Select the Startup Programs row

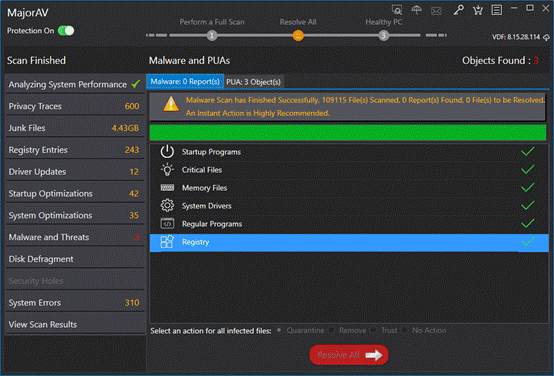tap(349, 152)
